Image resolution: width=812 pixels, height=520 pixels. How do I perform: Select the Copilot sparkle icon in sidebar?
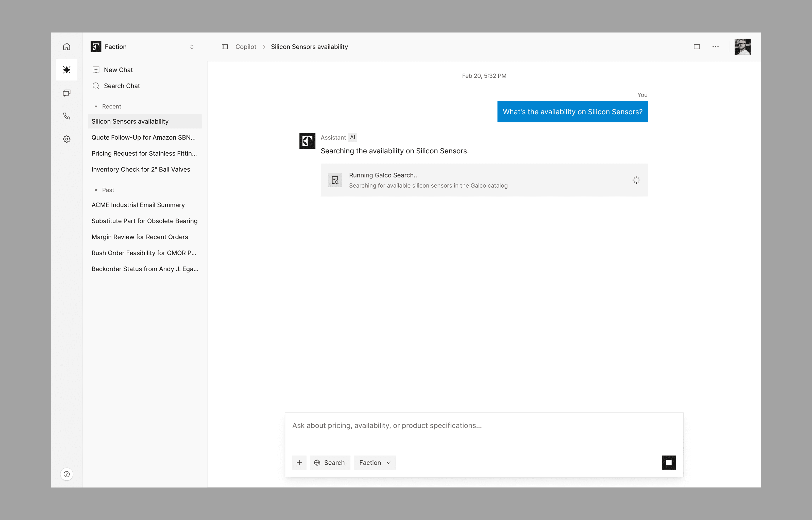67,70
